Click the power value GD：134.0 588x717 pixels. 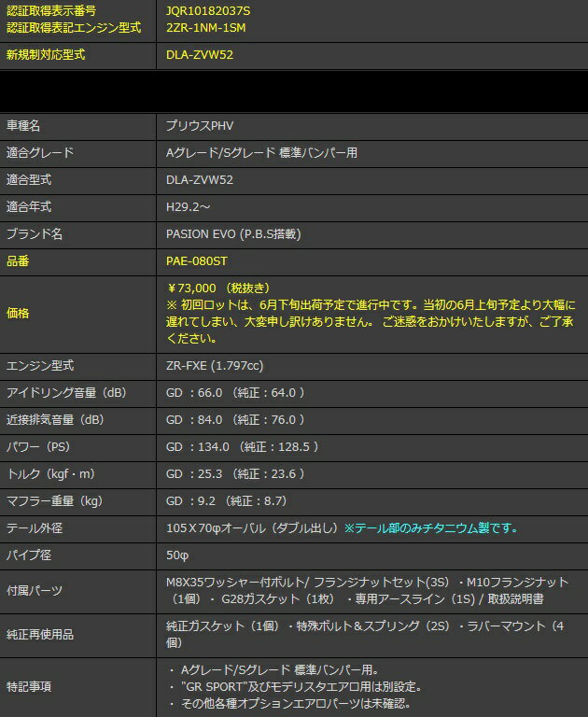[x=200, y=447]
